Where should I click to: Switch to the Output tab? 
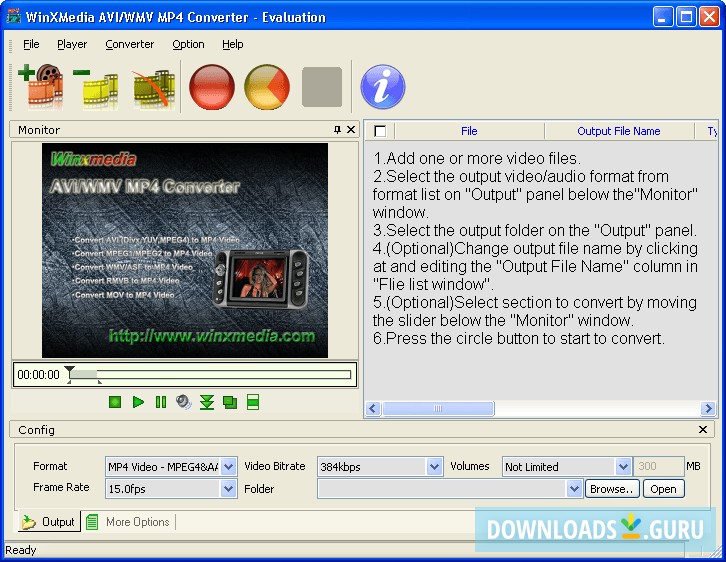coord(49,522)
